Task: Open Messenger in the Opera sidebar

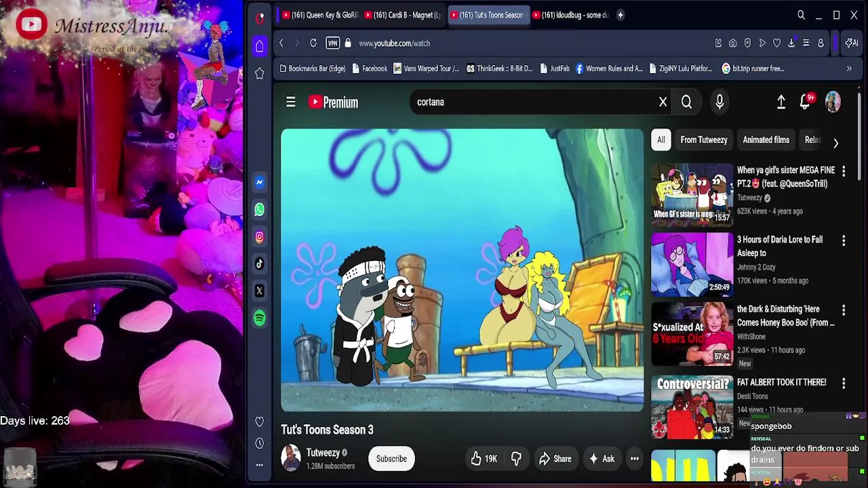Action: 260,182
